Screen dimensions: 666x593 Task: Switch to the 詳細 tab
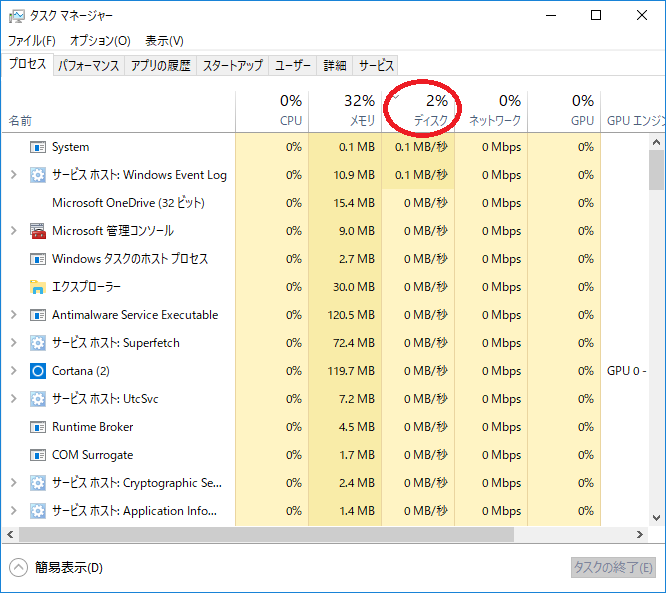tap(335, 65)
